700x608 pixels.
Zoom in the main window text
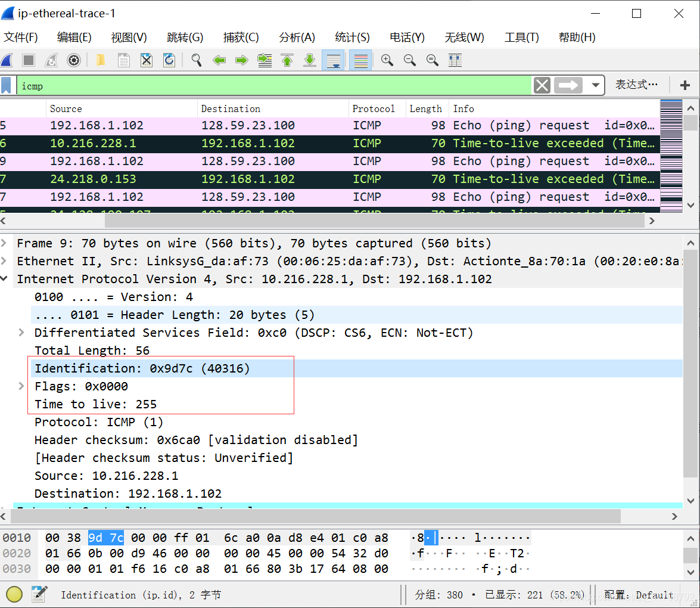[387, 60]
